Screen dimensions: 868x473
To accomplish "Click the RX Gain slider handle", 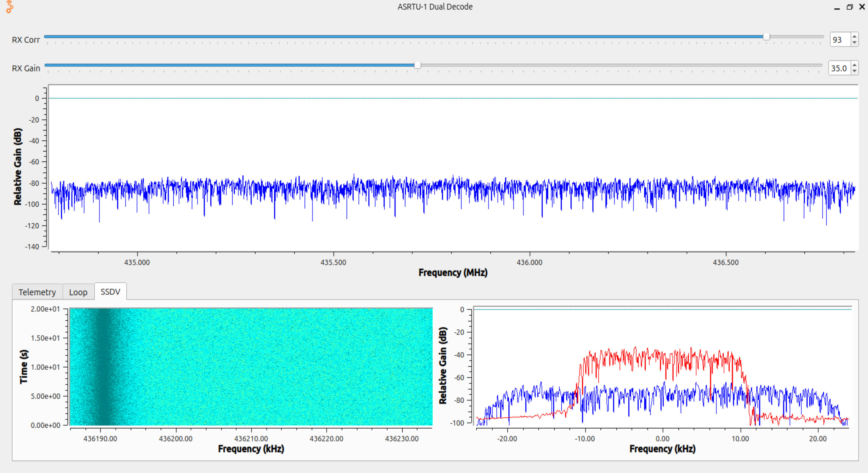I will click(x=417, y=65).
